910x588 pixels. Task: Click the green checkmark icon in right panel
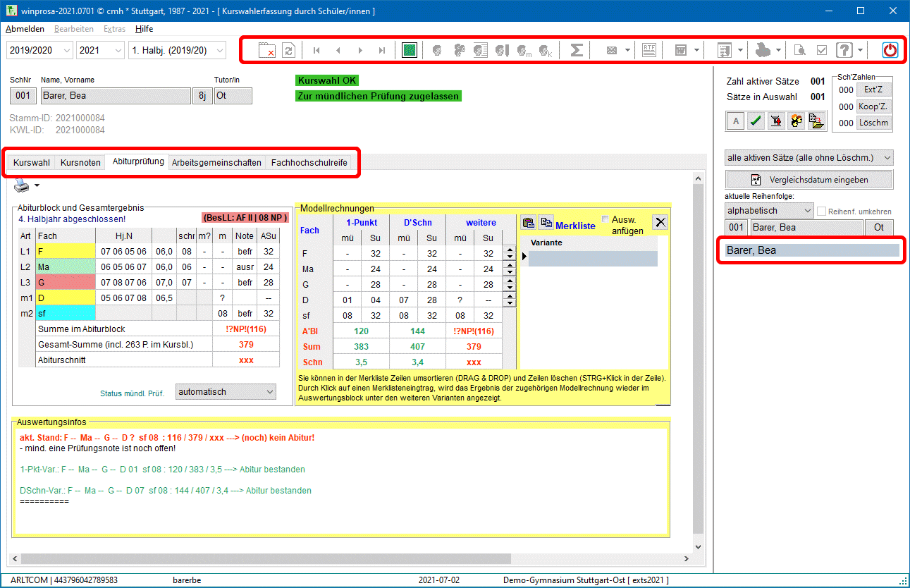click(x=756, y=122)
